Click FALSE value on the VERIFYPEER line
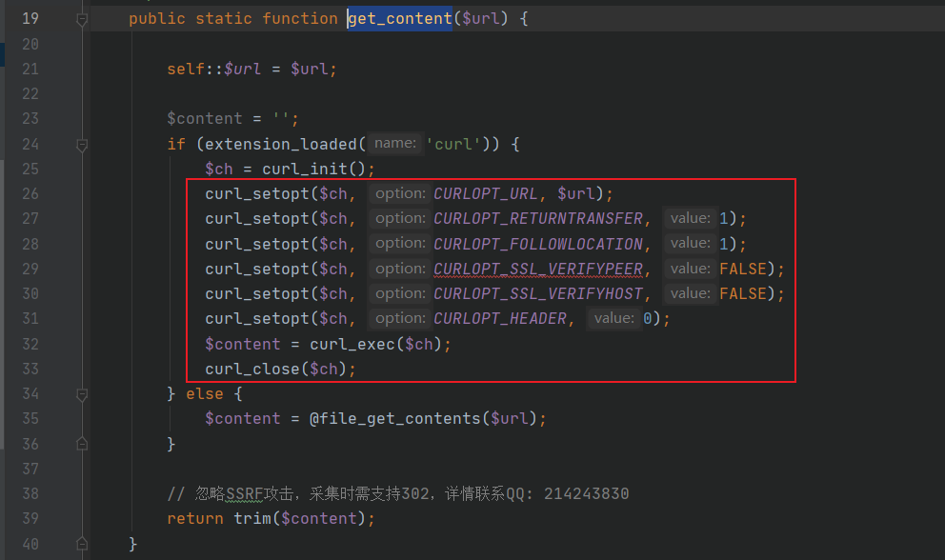This screenshot has width=945, height=560. click(743, 269)
